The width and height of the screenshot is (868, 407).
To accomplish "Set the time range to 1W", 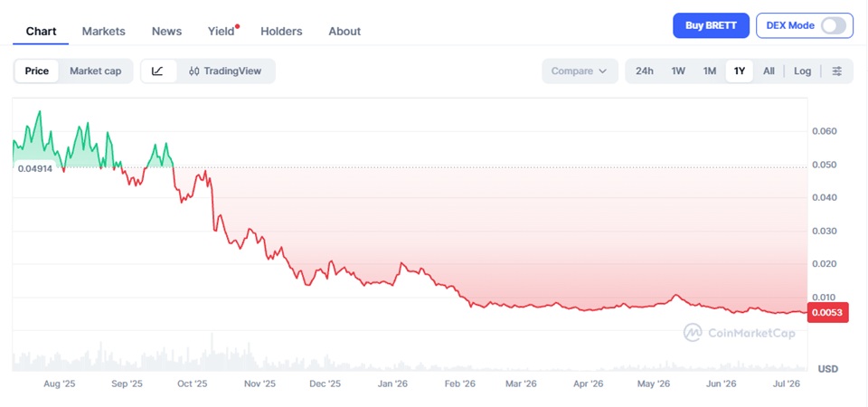I will 678,71.
